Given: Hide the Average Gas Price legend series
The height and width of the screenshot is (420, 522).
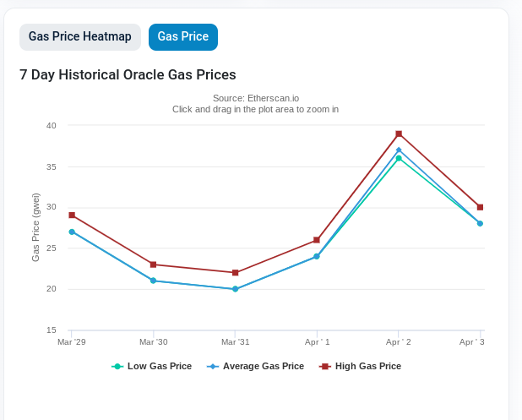Looking at the screenshot, I should click(255, 366).
